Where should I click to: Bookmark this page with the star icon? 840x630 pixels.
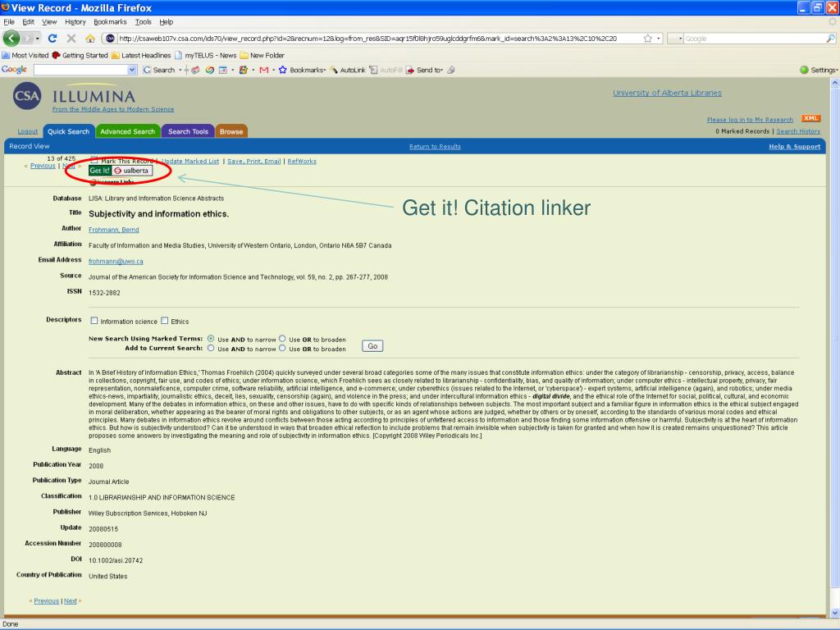pyautogui.click(x=648, y=39)
